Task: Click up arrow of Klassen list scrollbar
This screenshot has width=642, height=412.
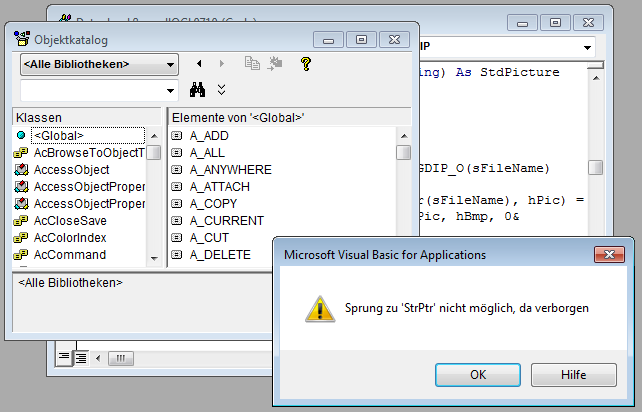Action: (154, 136)
